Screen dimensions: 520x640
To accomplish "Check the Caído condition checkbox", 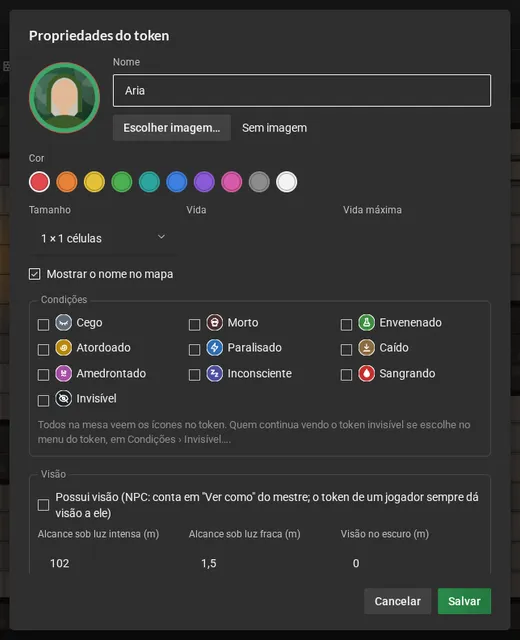I will [346, 350].
